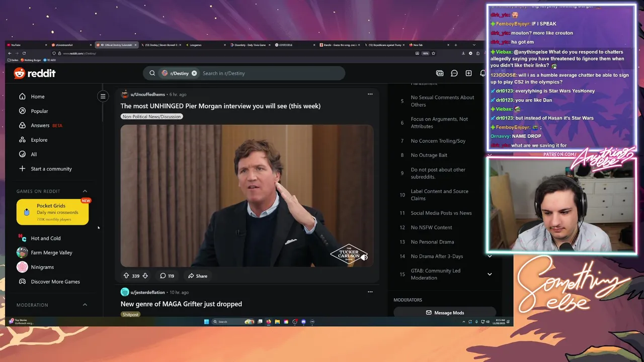The image size is (644, 362).
Task: Show hidden tray icons chevron
Action: click(465, 322)
